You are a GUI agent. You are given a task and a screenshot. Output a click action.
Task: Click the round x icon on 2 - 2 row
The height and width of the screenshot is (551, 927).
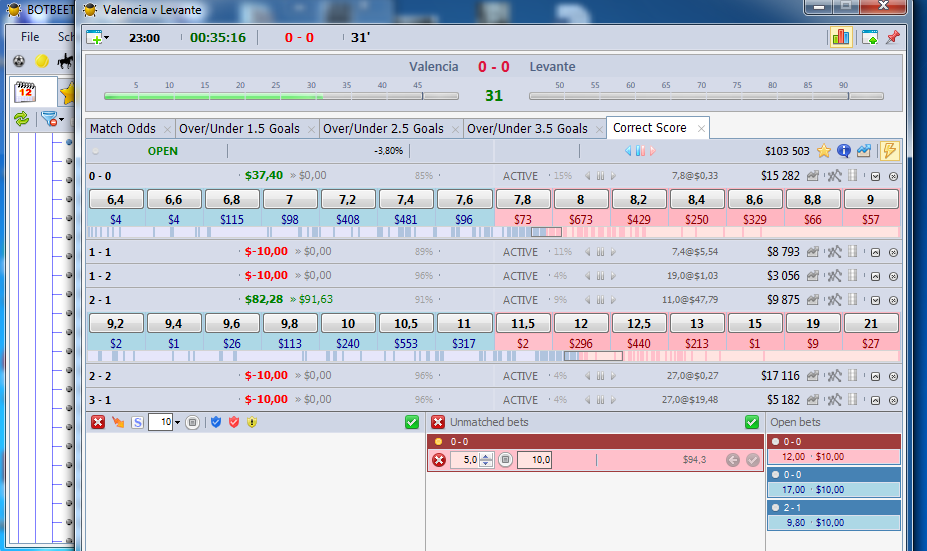pyautogui.click(x=893, y=376)
